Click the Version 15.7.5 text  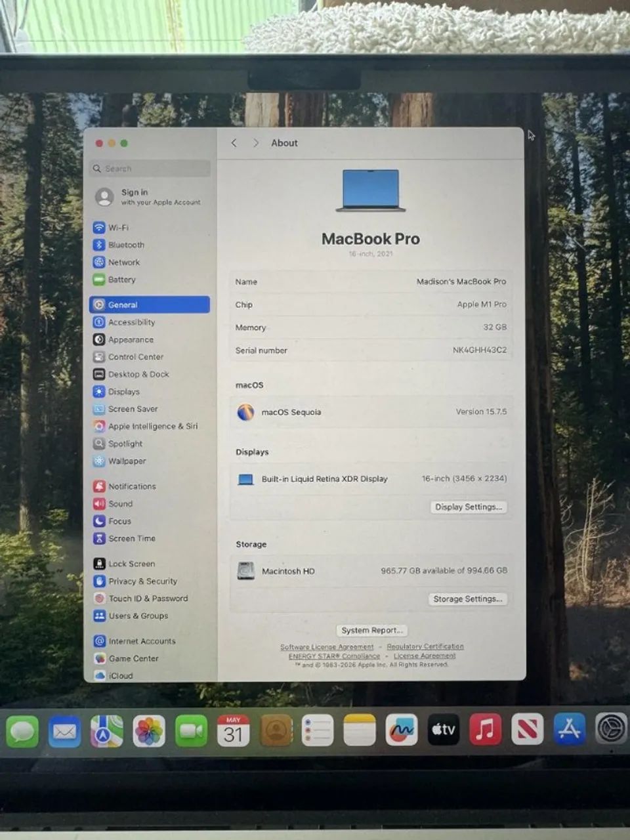481,412
